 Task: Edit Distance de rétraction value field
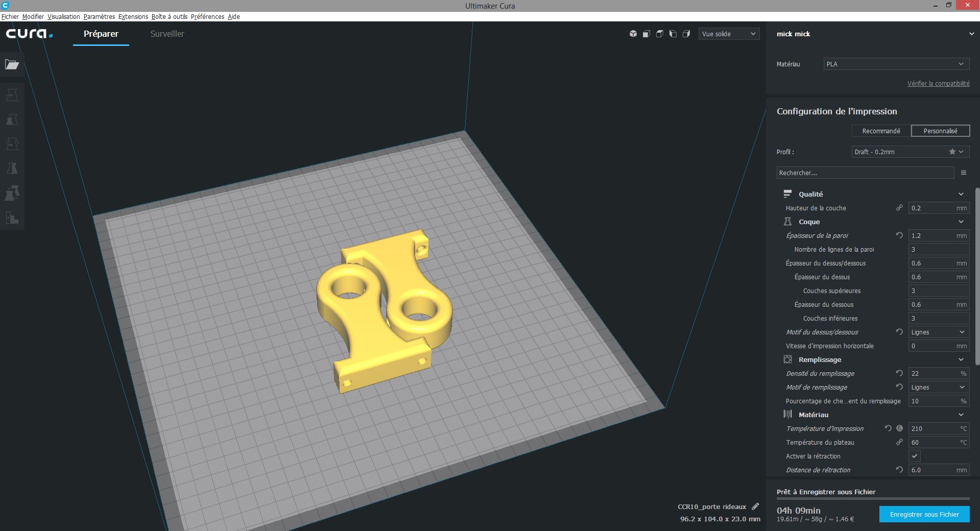pyautogui.click(x=939, y=470)
